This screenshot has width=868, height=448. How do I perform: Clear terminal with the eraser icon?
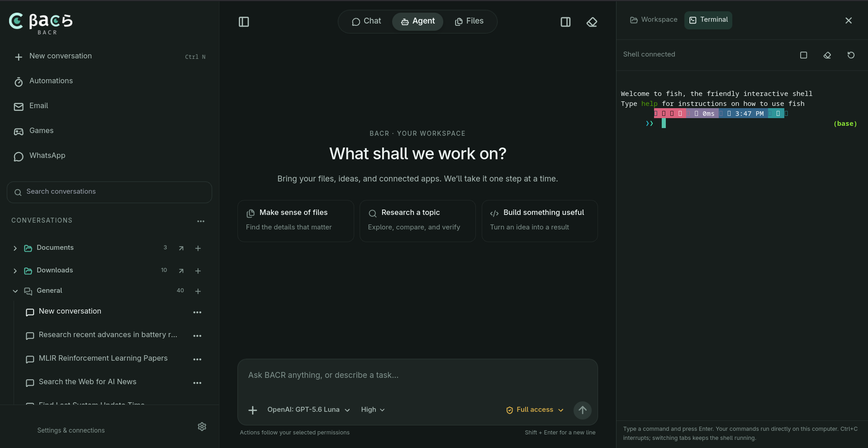pos(827,55)
